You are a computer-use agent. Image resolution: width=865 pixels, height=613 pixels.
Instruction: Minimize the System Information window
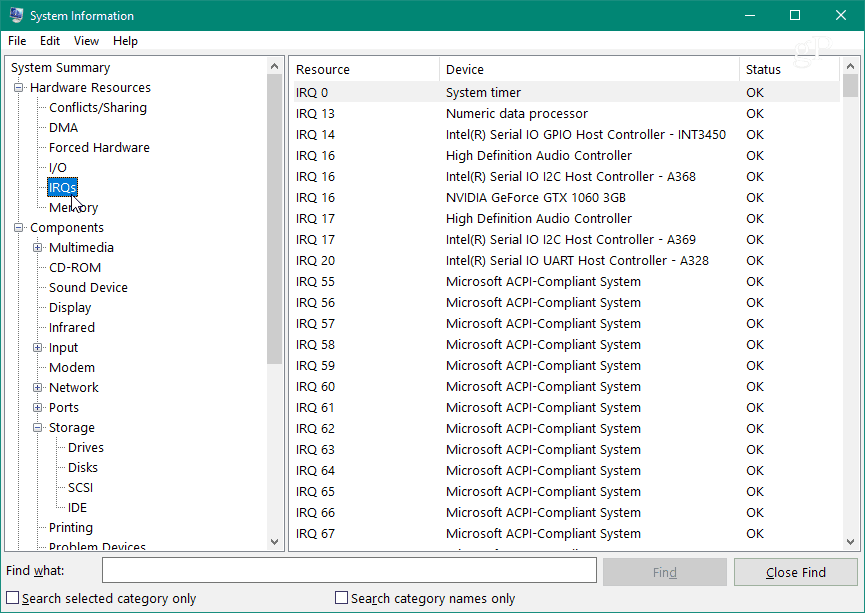750,15
